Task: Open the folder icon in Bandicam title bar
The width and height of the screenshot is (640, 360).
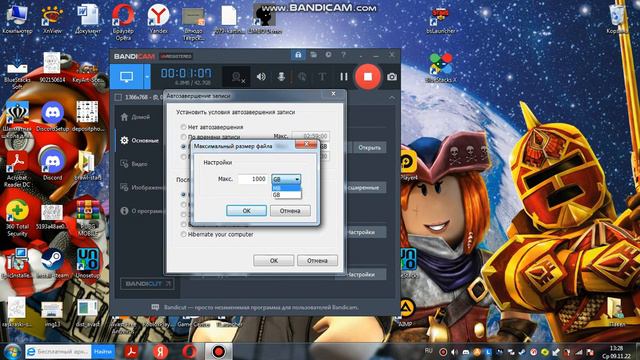Action: [x=313, y=55]
